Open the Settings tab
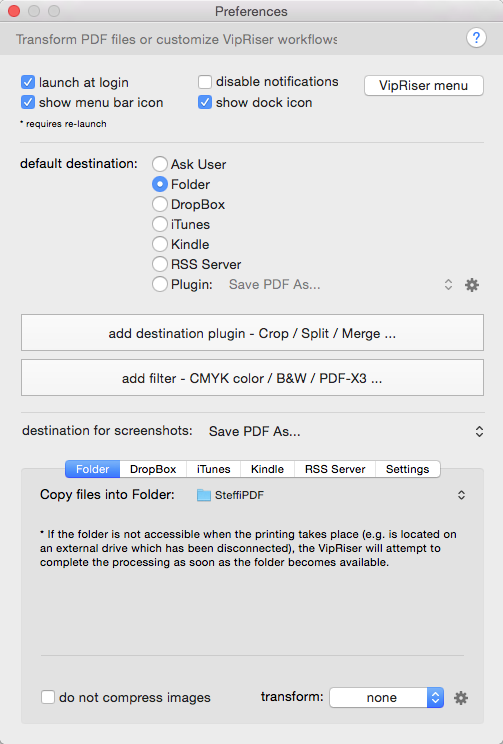The image size is (503, 744). [408, 469]
